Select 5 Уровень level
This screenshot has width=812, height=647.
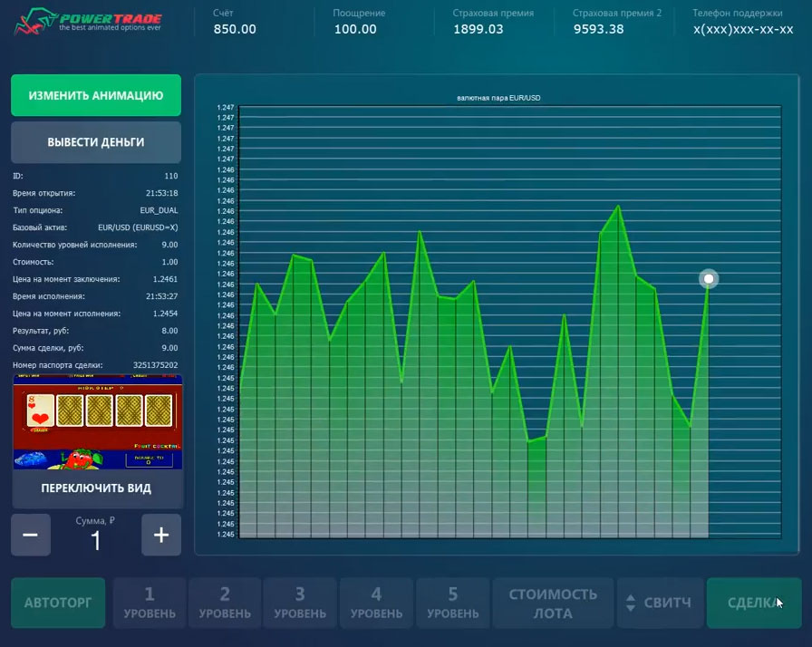pyautogui.click(x=452, y=604)
